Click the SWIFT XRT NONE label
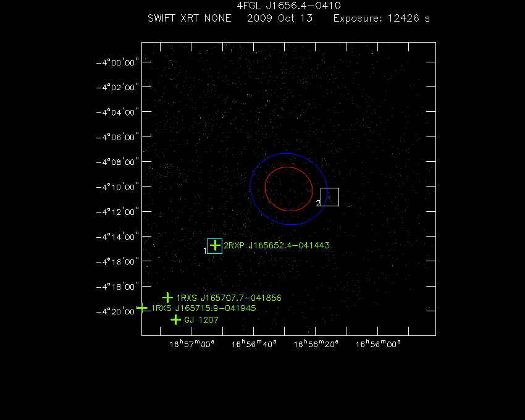Viewport: 525px width, 420px height. tap(190, 18)
